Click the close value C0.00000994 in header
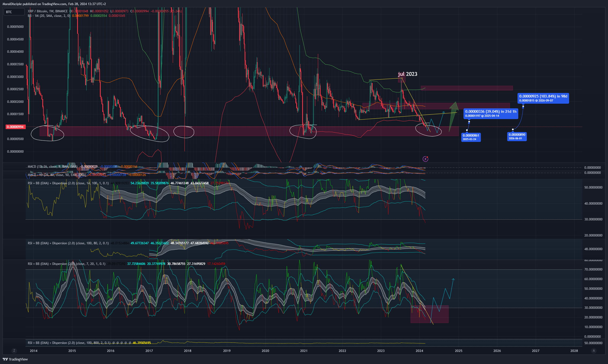 (x=139, y=11)
